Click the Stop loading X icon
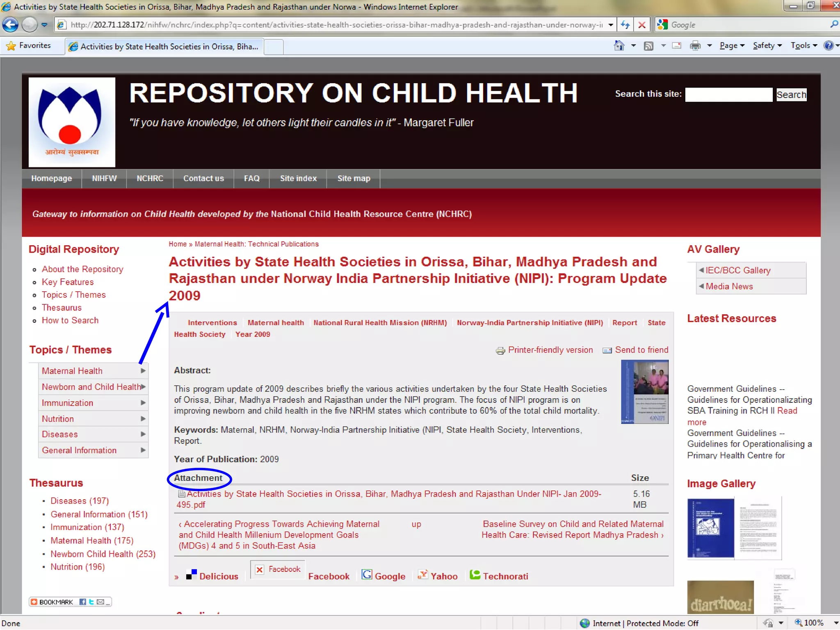This screenshot has width=840, height=630. (x=642, y=25)
